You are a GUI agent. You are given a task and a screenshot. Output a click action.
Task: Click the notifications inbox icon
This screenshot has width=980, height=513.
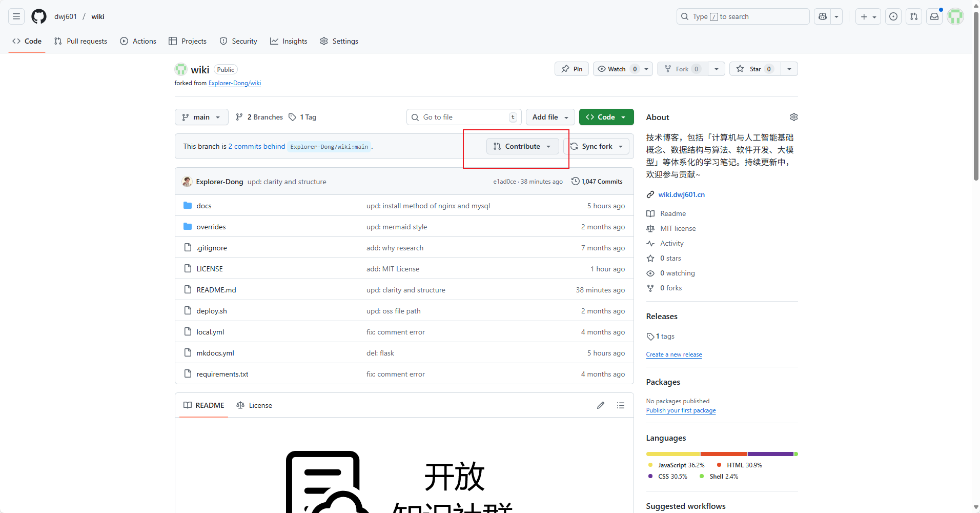coord(934,16)
